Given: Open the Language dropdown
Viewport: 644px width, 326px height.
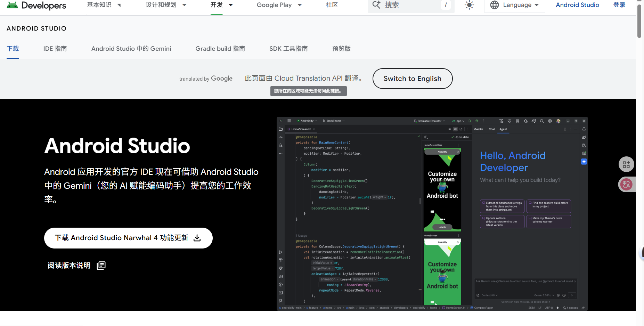Looking at the screenshot, I should (514, 5).
